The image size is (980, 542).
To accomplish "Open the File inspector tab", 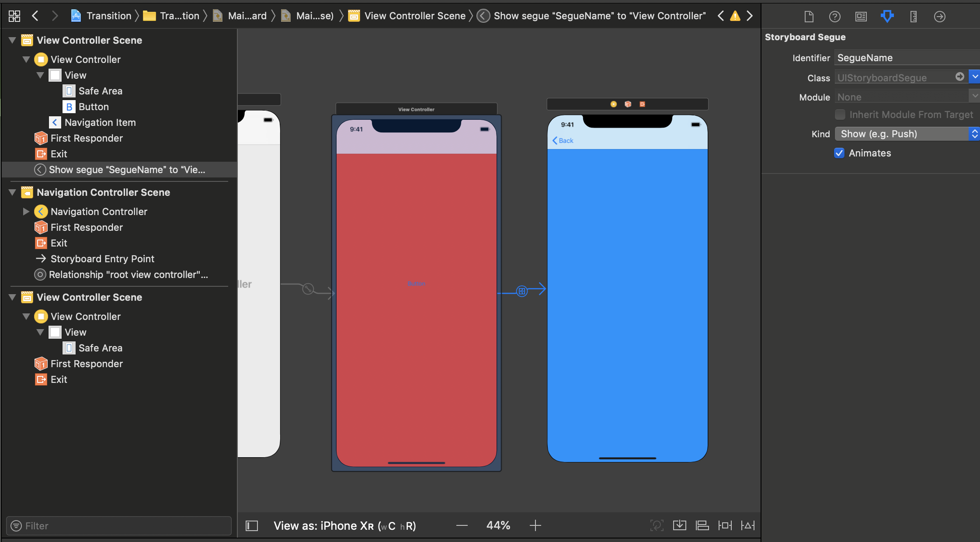I will tap(809, 17).
